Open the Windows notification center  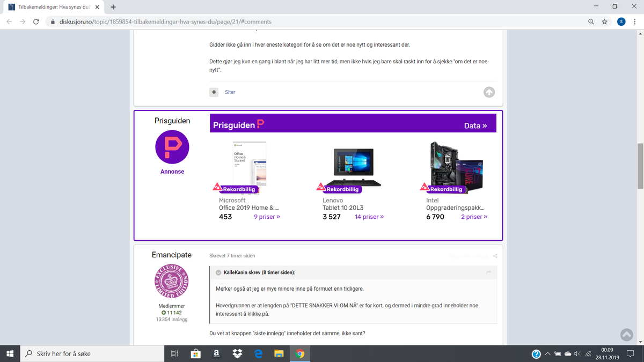coord(631,354)
